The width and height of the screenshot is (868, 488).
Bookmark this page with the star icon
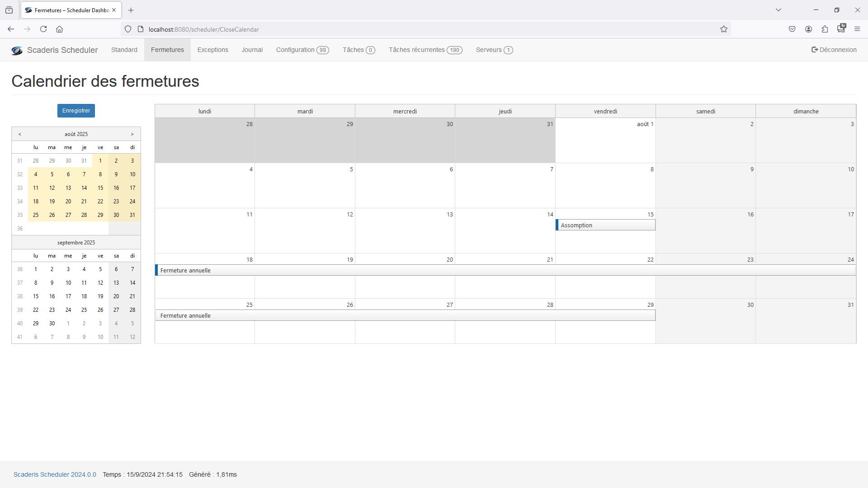tap(723, 29)
